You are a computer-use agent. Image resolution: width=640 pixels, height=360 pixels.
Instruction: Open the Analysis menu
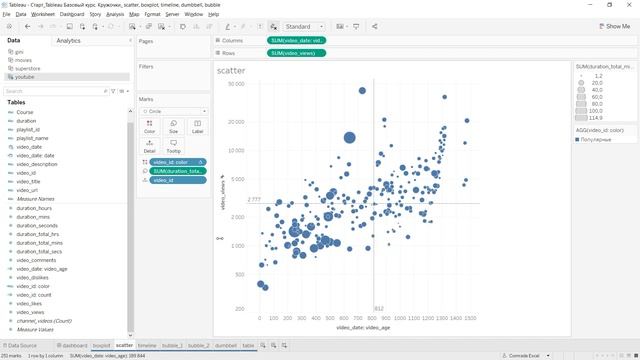click(115, 14)
